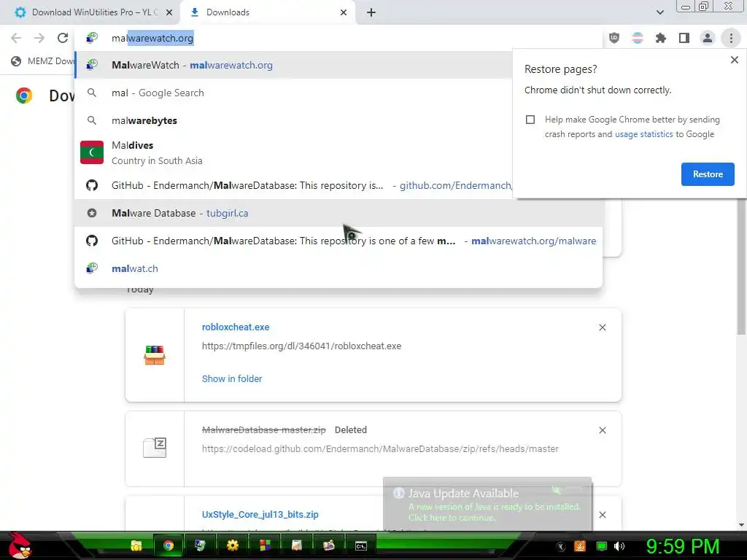
Task: Close the Downloads tab
Action: pyautogui.click(x=344, y=12)
